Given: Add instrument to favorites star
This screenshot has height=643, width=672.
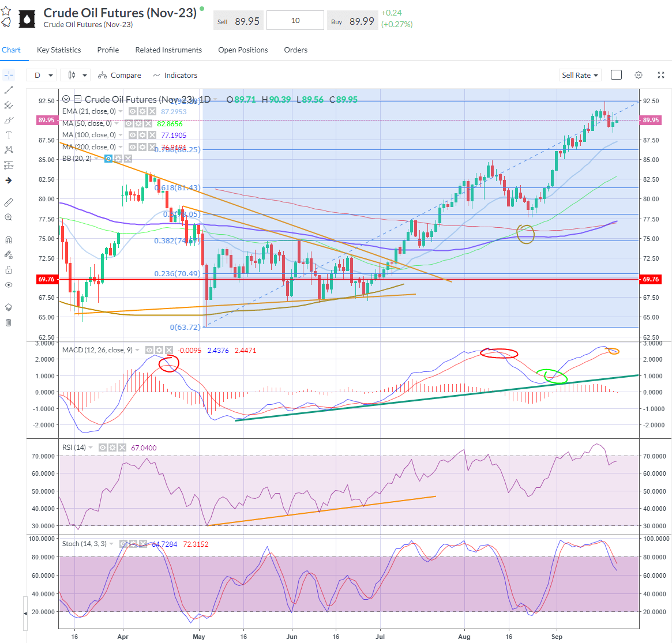Looking at the screenshot, I should 6,10.
